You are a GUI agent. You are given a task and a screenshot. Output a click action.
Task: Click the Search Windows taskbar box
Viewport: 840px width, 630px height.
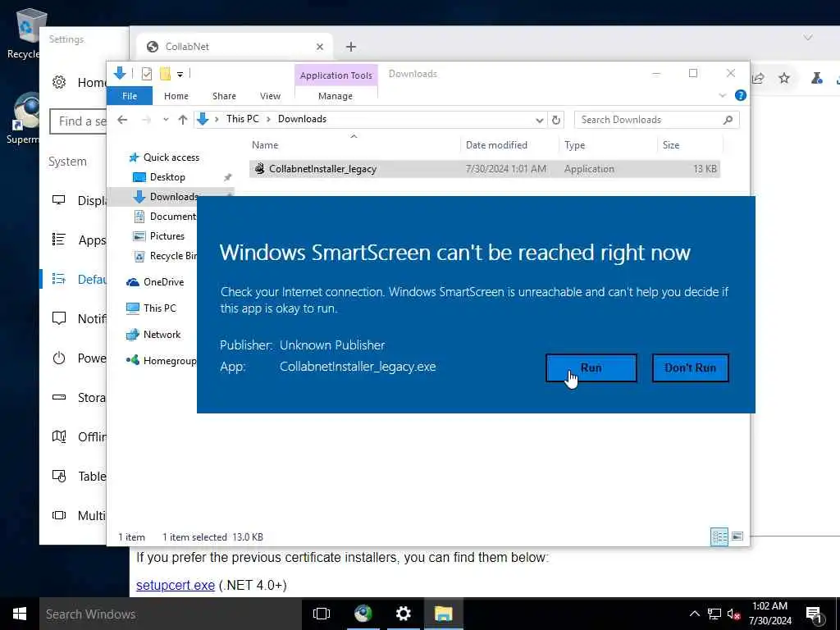[171, 614]
